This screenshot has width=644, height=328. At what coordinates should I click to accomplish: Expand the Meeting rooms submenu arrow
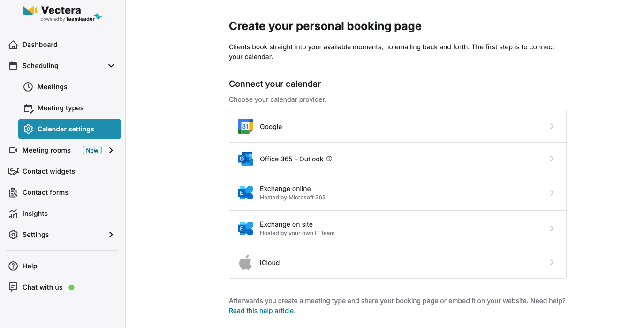tap(111, 150)
